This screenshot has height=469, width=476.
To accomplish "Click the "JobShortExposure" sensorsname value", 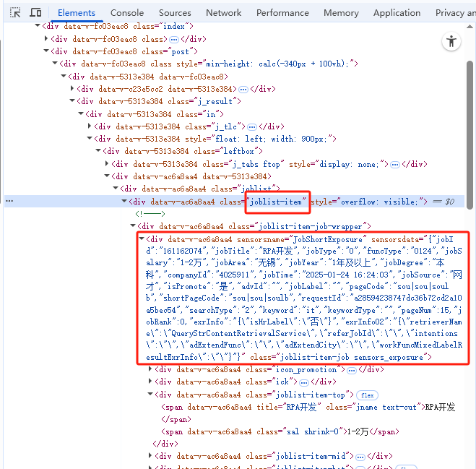I will pos(328,239).
